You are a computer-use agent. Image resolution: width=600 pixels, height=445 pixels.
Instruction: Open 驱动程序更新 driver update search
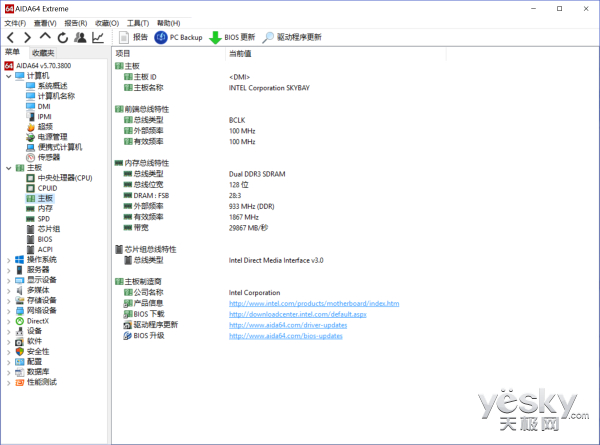pyautogui.click(x=292, y=37)
